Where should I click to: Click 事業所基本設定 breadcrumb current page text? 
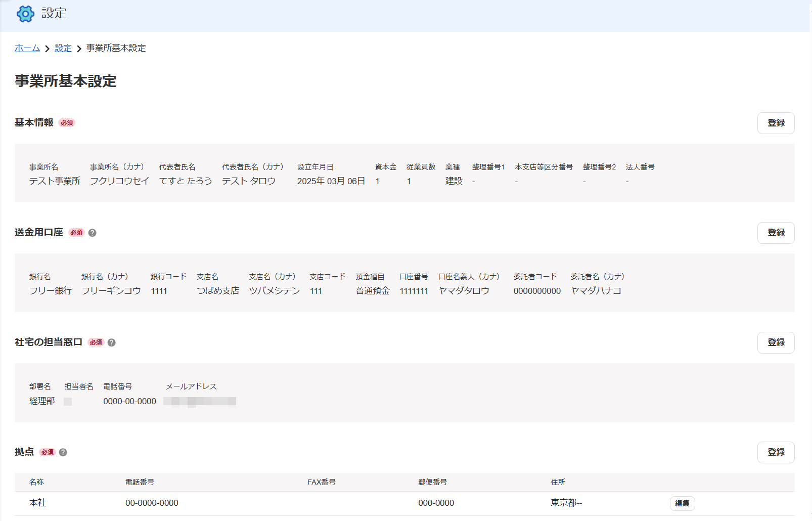(x=116, y=48)
